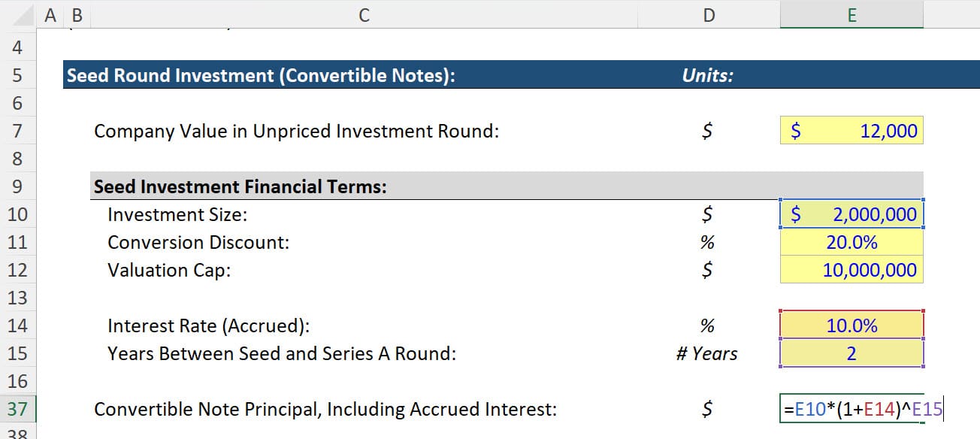Click the Interest Rate cell showing 10.0%
The height and width of the screenshot is (439, 980).
[x=851, y=325]
